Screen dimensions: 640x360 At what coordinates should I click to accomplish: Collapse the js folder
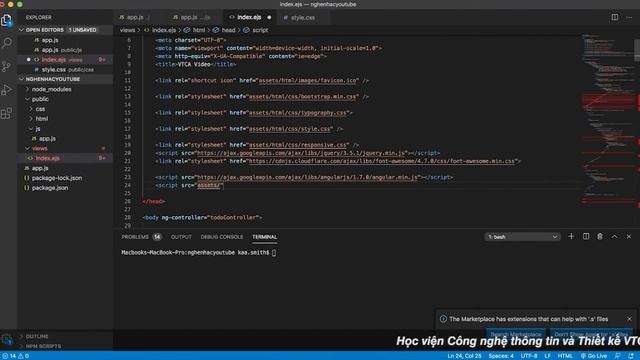38,129
